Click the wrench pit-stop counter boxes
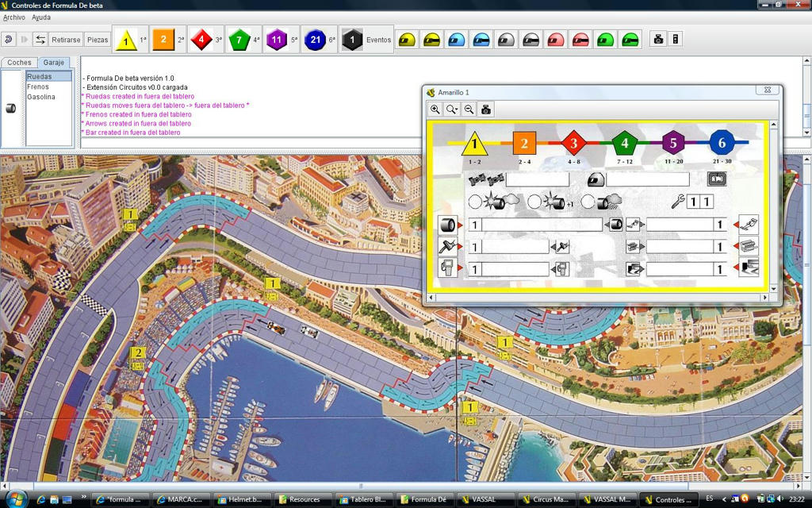812x508 pixels. point(699,201)
